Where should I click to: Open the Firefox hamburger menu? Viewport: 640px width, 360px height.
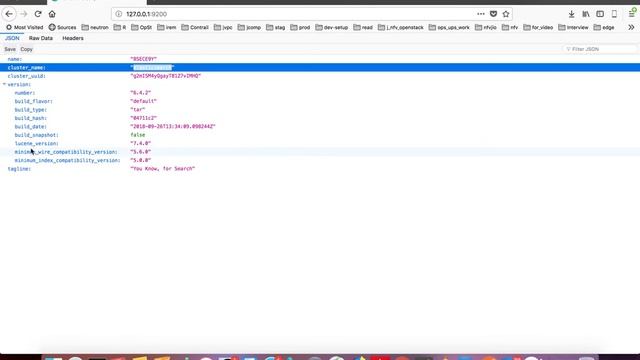632,14
